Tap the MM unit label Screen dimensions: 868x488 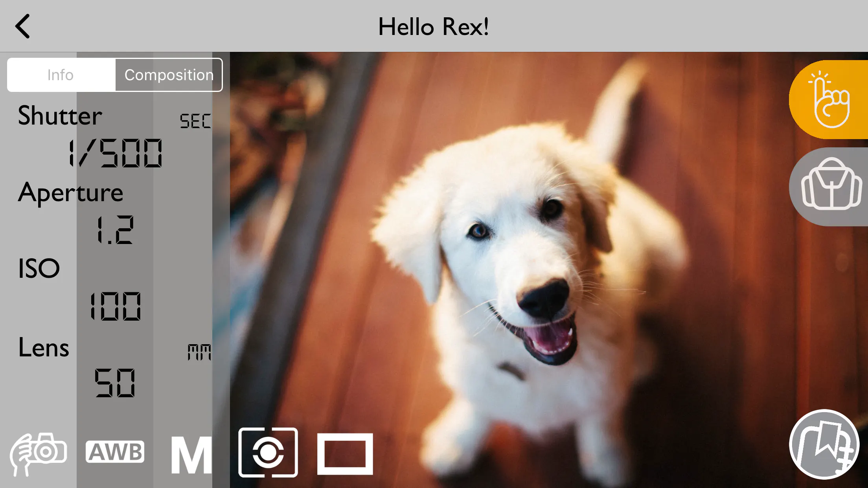199,352
